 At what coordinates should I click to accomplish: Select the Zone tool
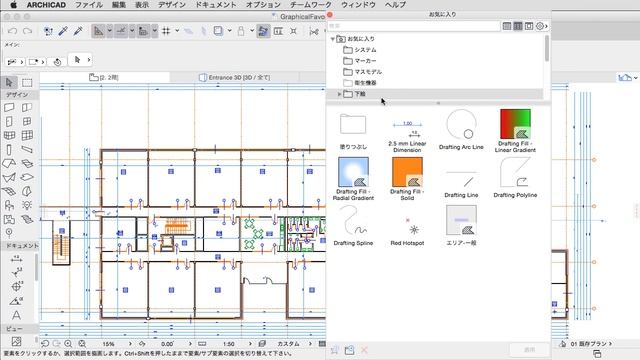[x=9, y=219]
